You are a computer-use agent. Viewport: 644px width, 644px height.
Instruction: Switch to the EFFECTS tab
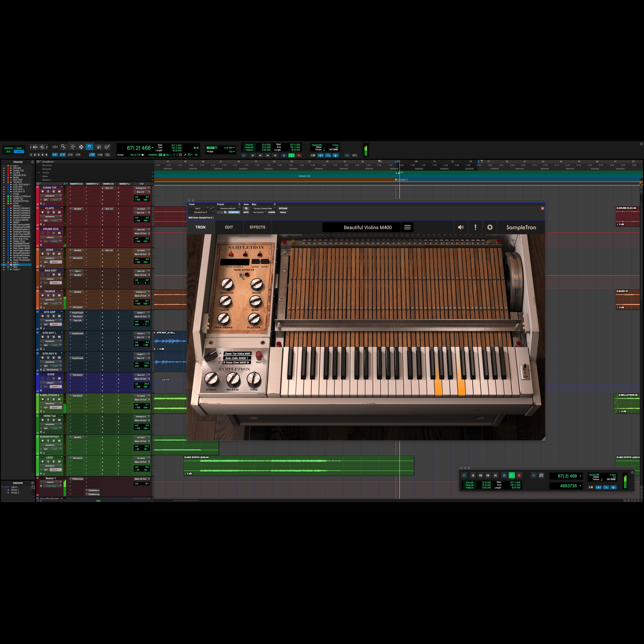[258, 227]
